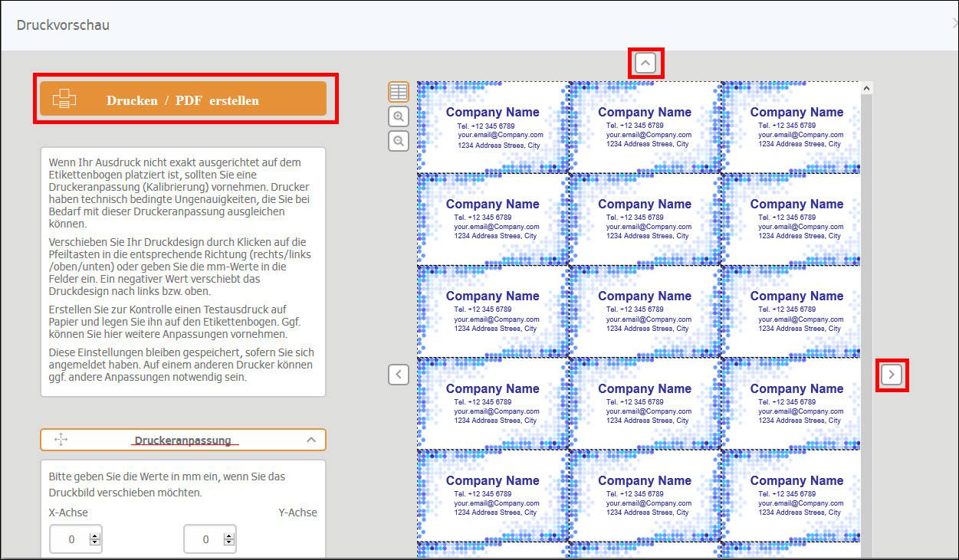Open the Druckvorschau header area

pyautogui.click(x=63, y=25)
